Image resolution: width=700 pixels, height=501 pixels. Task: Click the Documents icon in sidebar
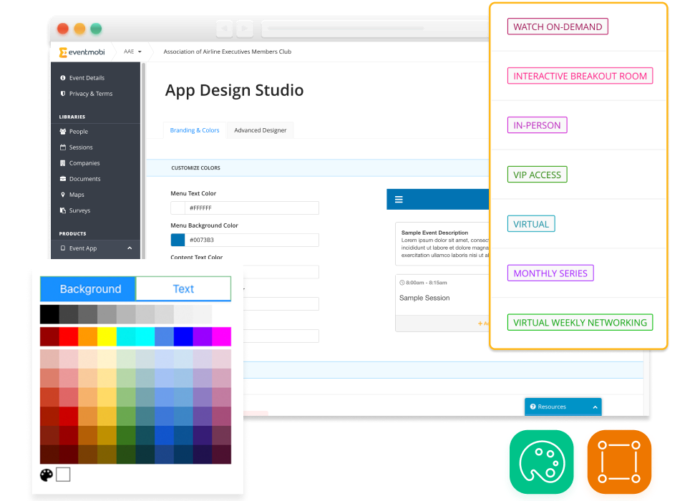[x=62, y=179]
